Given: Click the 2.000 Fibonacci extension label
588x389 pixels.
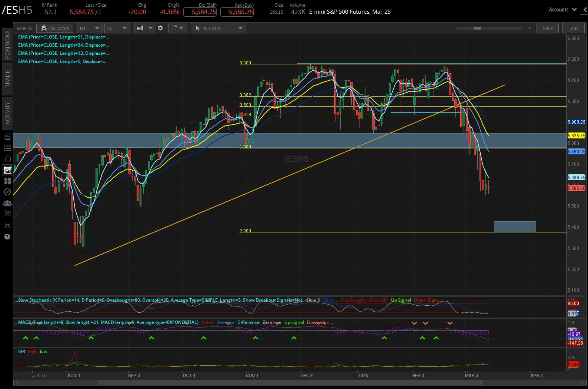Looking at the screenshot, I should coord(245,231).
